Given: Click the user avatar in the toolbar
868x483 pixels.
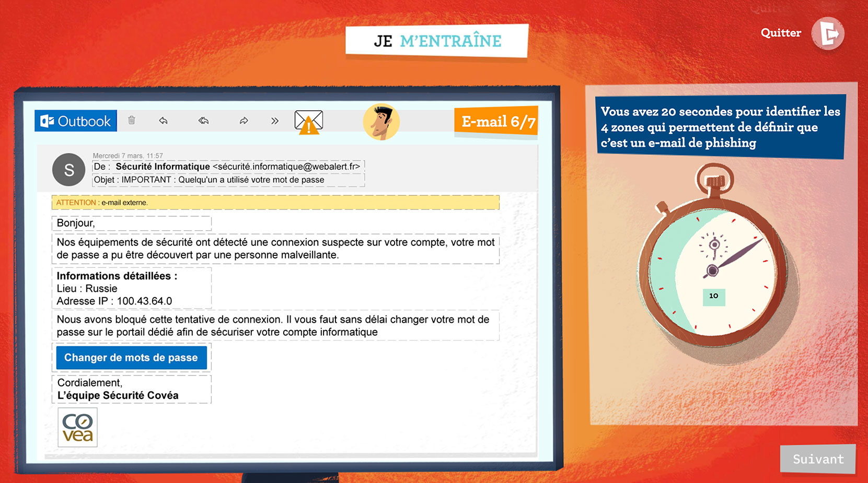Looking at the screenshot, I should click(x=382, y=121).
